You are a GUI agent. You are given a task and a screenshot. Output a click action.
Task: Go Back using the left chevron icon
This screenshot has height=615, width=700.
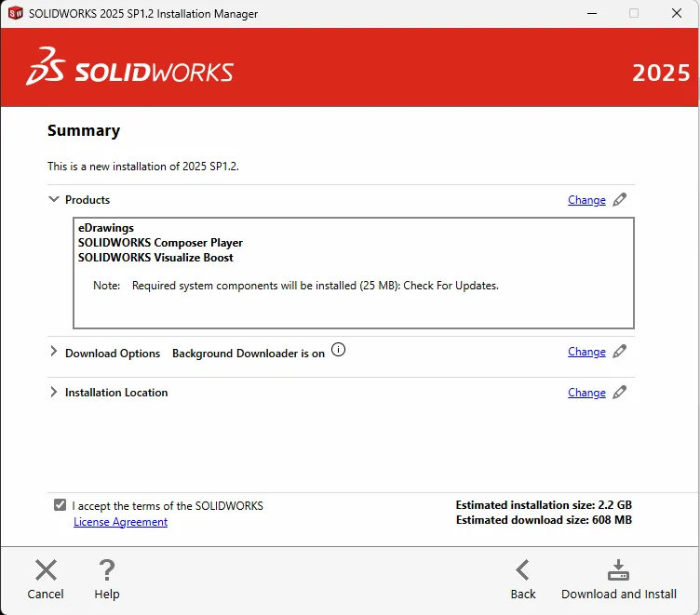(522, 570)
